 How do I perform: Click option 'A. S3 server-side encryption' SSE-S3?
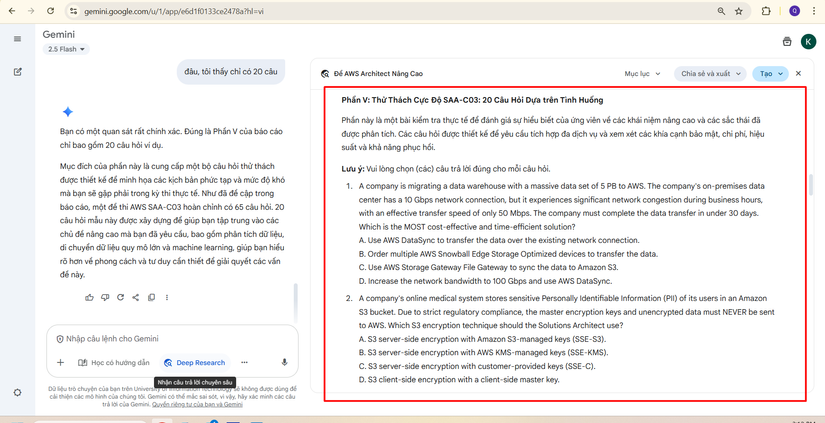(x=483, y=339)
